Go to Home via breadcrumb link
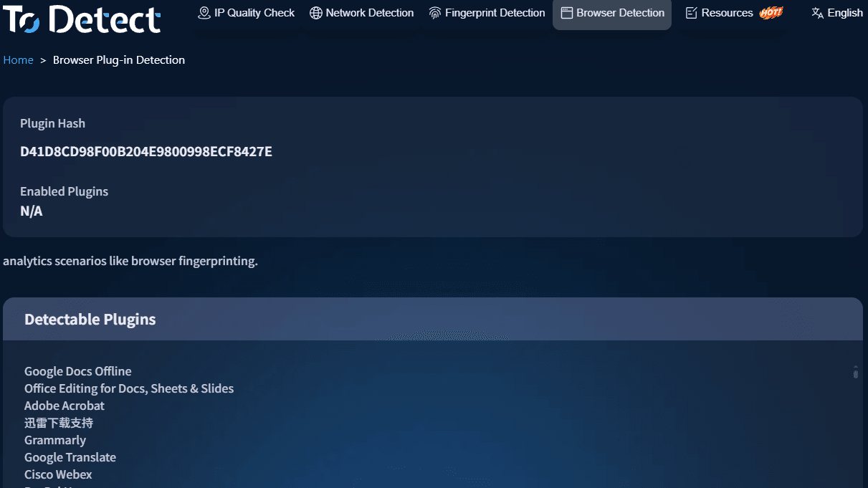The width and height of the screenshot is (868, 488). tap(18, 60)
